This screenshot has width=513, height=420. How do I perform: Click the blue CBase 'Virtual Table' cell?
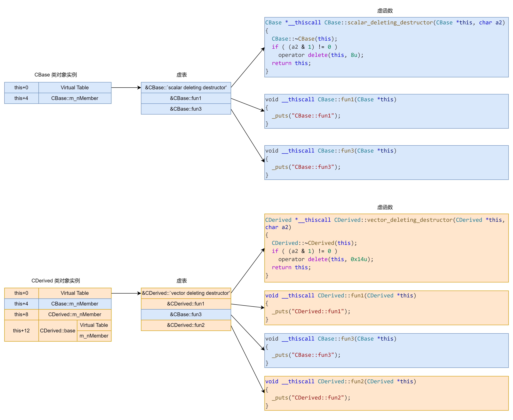75,88
